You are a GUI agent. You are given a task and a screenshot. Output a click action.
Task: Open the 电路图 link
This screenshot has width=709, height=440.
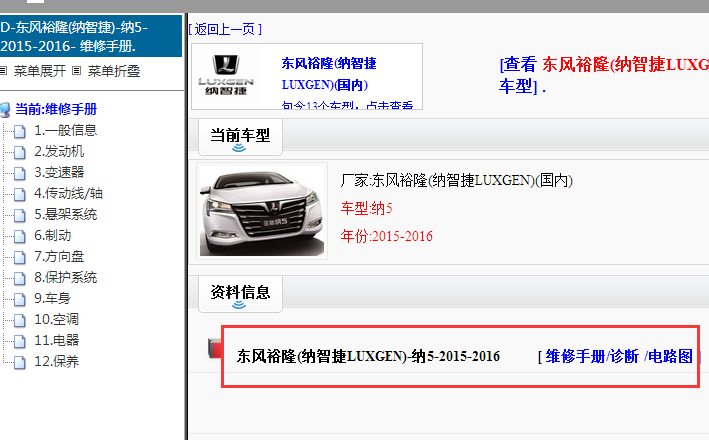tap(670, 356)
